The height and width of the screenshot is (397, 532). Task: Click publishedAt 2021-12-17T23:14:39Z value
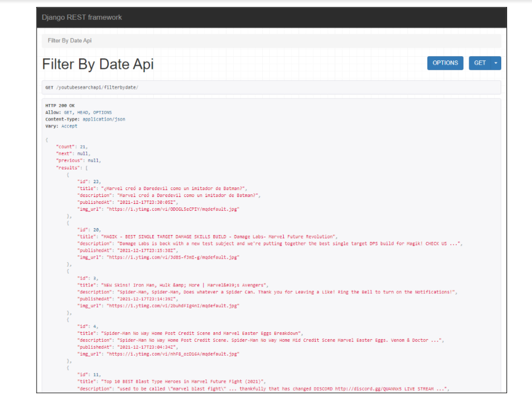[147, 299]
